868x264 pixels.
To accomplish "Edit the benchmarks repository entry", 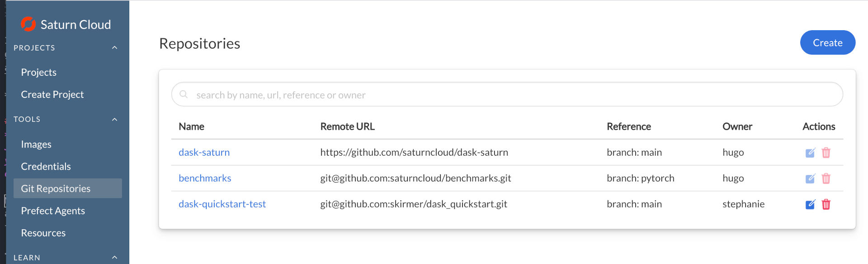I will coord(810,179).
